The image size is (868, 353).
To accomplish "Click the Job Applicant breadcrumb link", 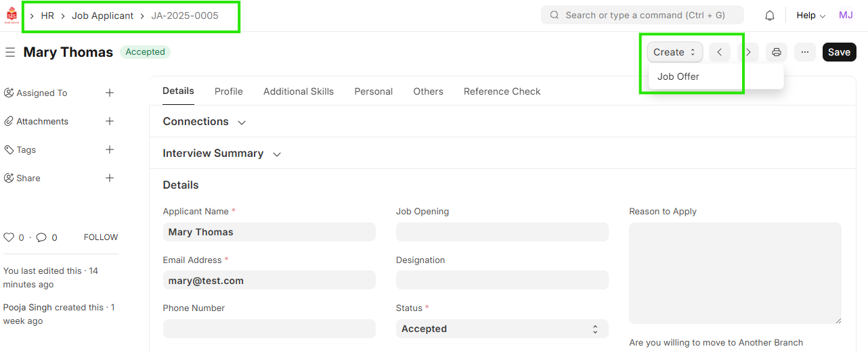I will (103, 16).
